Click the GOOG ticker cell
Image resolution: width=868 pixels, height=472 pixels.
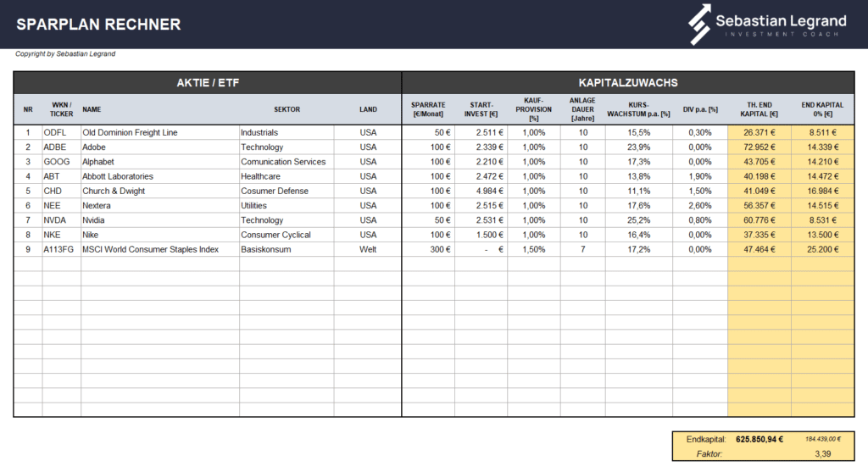click(61, 162)
